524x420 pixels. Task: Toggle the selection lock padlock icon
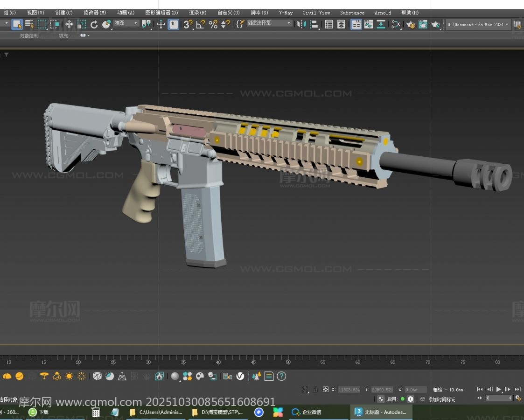click(x=315, y=389)
